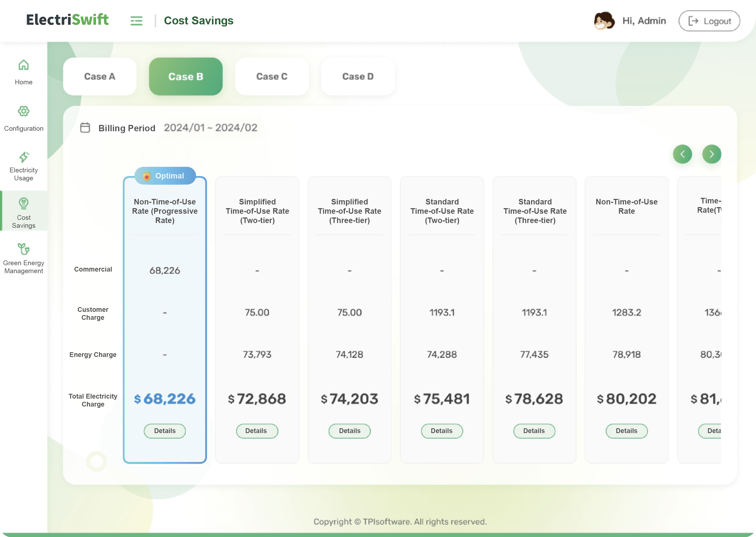Click billing period date 2024/01 ~ 2024/02
Image resolution: width=756 pixels, height=537 pixels.
[x=211, y=128]
